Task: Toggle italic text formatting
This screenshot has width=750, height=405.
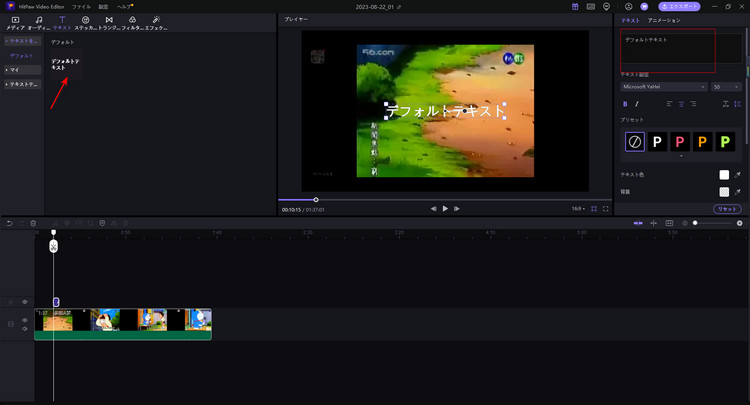Action: pos(637,103)
